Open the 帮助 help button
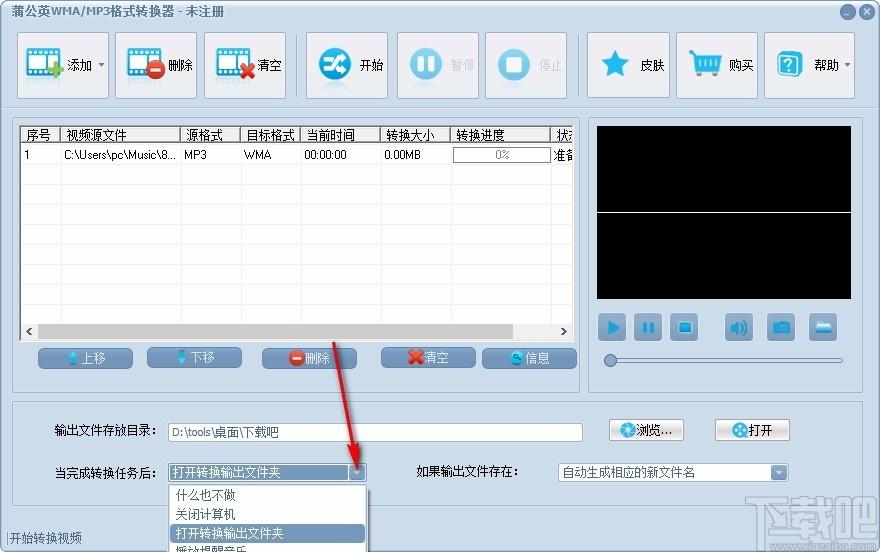The width and height of the screenshot is (880, 552). (809, 66)
